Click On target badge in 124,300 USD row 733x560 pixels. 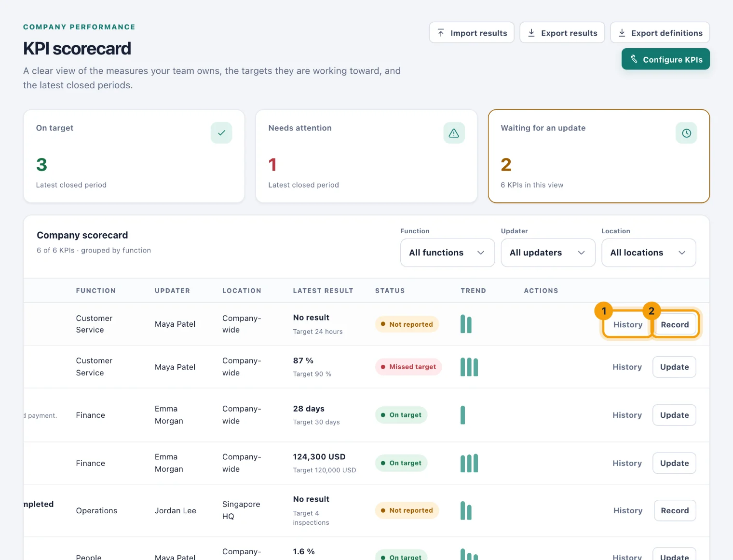pos(401,463)
